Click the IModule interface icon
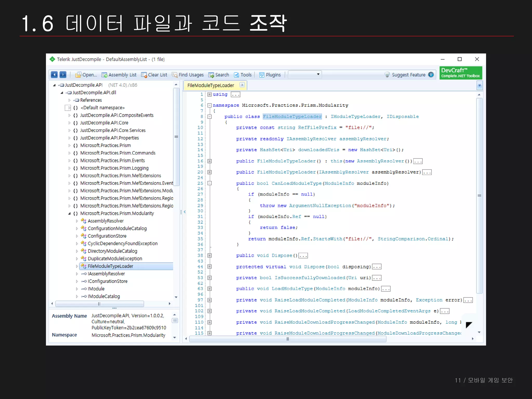This screenshot has width=532, height=399. tap(84, 289)
